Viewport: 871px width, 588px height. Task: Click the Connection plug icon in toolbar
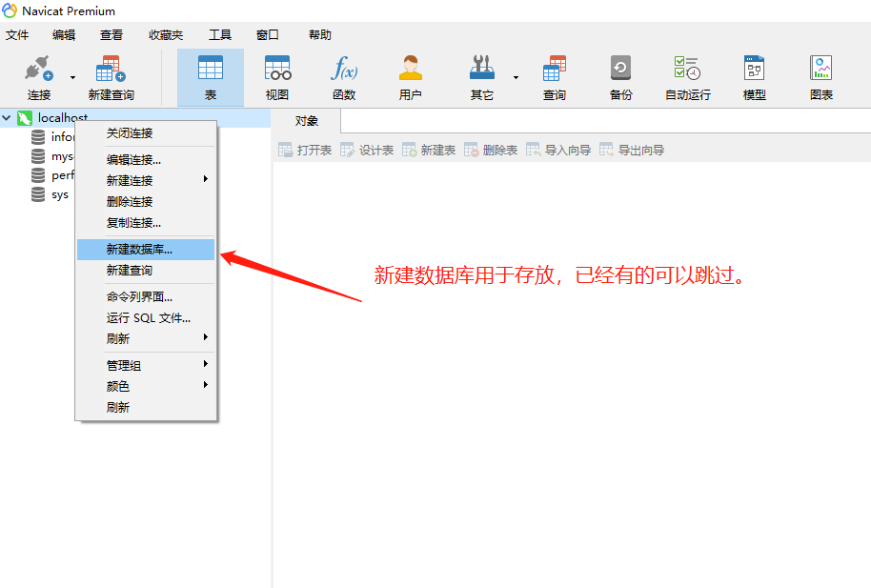click(x=38, y=70)
